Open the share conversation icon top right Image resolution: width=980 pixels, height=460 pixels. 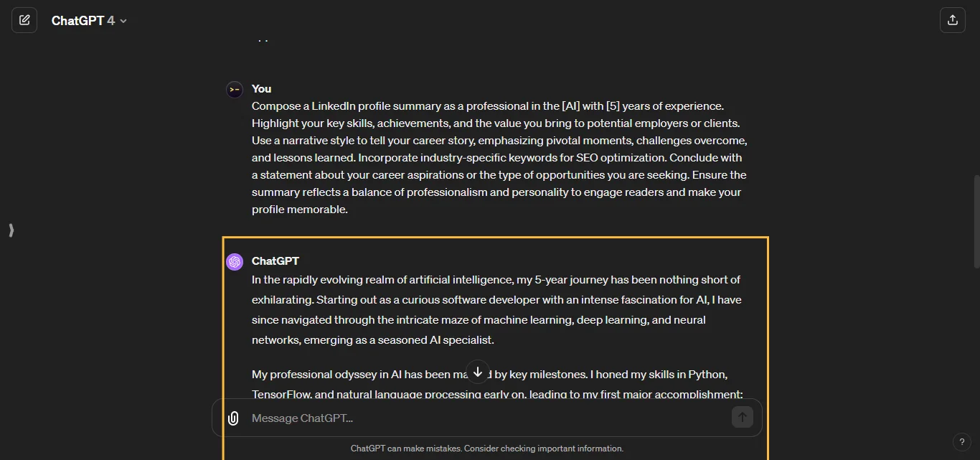(x=953, y=20)
